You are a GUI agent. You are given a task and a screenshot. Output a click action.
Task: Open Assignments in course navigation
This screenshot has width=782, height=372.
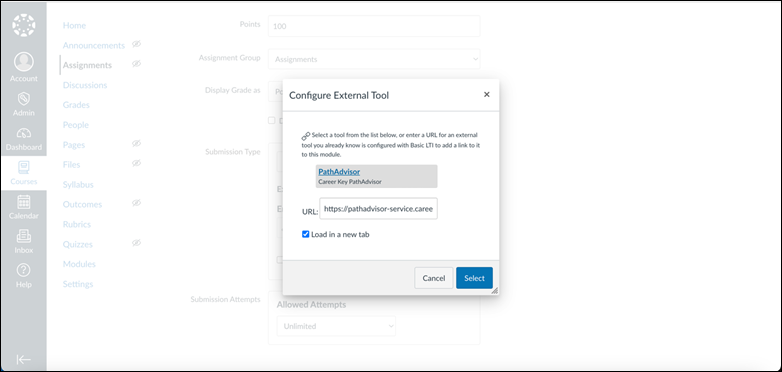coord(87,65)
